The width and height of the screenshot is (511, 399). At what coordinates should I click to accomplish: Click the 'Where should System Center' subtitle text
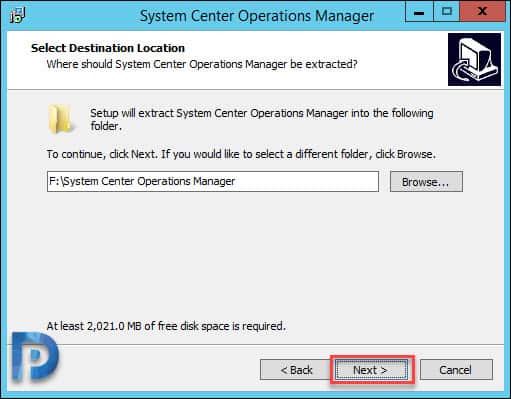(x=202, y=64)
